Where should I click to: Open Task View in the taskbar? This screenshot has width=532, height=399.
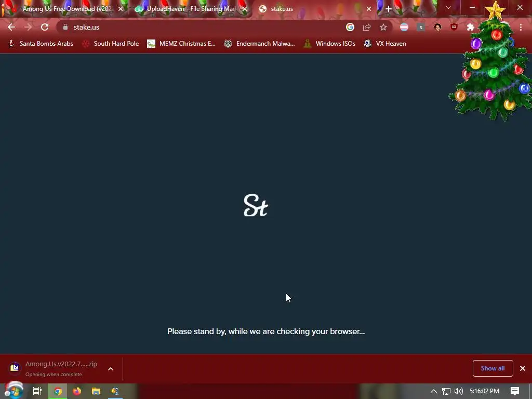(37, 391)
